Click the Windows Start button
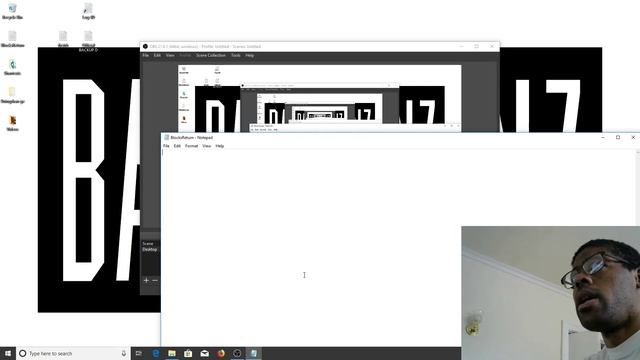The height and width of the screenshot is (360, 640). coord(8,353)
